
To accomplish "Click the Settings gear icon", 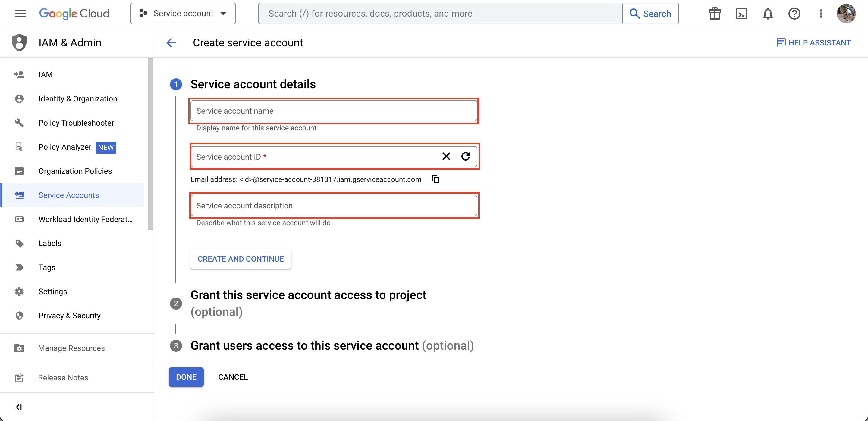I will [x=19, y=291].
